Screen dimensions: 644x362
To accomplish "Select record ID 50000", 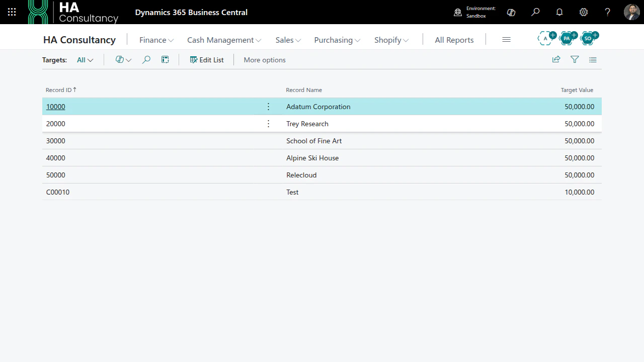I will 56,175.
